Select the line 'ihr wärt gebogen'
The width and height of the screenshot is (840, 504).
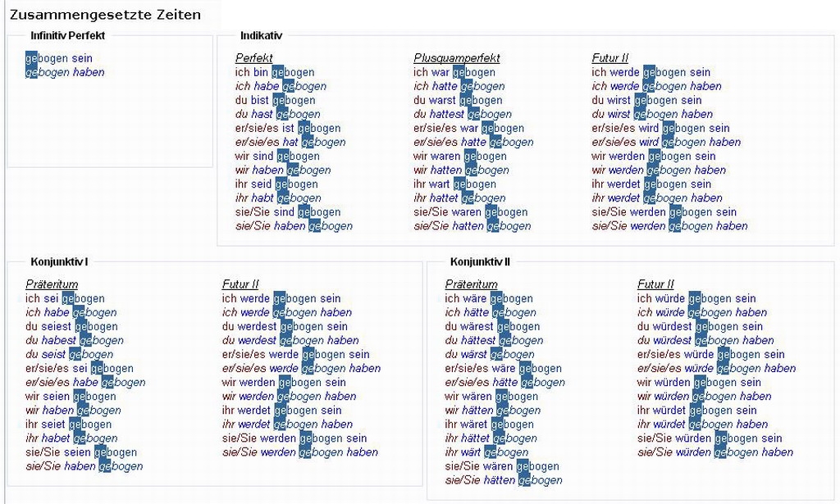pos(486,452)
